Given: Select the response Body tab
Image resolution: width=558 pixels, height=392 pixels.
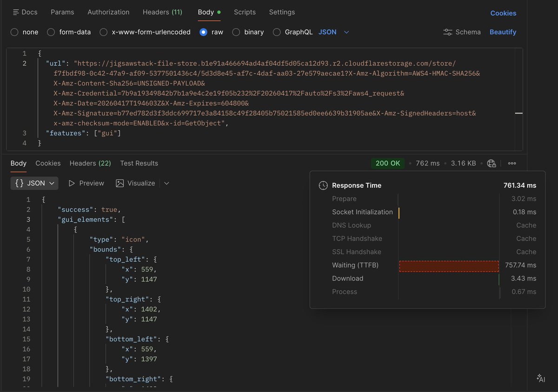Looking at the screenshot, I should pyautogui.click(x=19, y=163).
